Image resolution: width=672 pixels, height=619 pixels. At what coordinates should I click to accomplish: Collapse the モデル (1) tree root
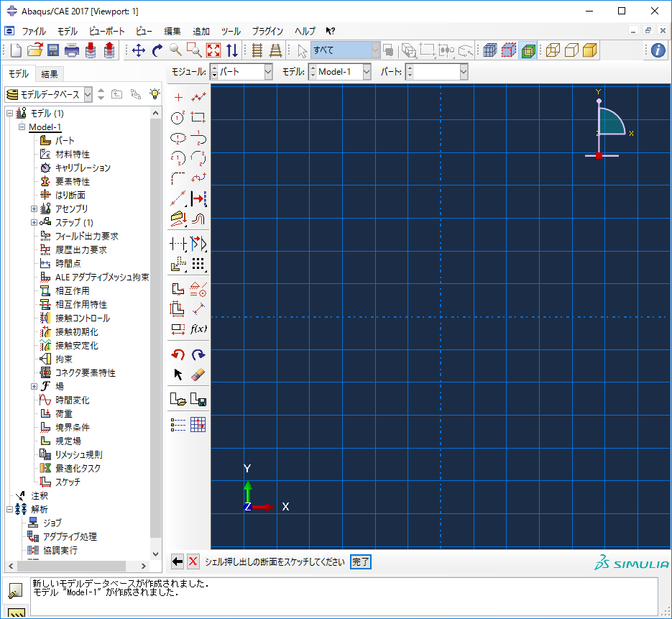(x=9, y=114)
